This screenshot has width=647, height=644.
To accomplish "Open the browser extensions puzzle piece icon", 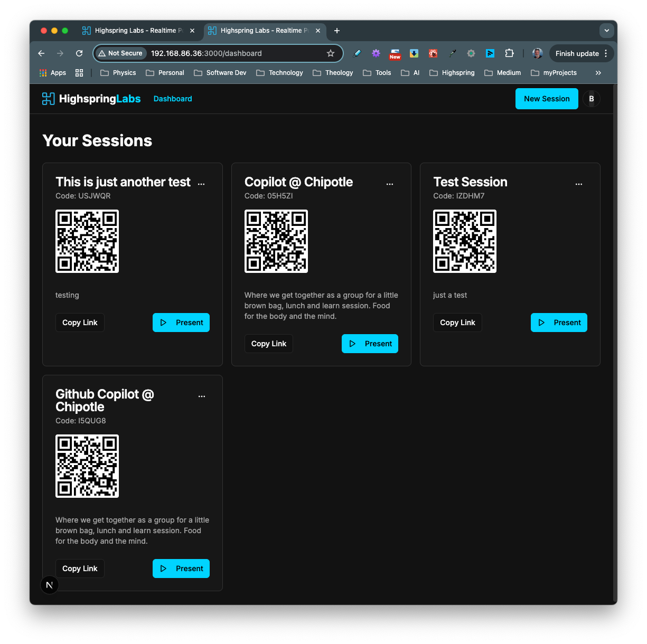I will 509,53.
